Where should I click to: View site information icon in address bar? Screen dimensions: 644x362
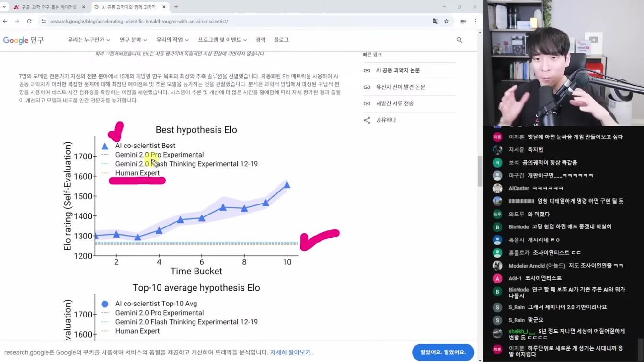(44, 21)
